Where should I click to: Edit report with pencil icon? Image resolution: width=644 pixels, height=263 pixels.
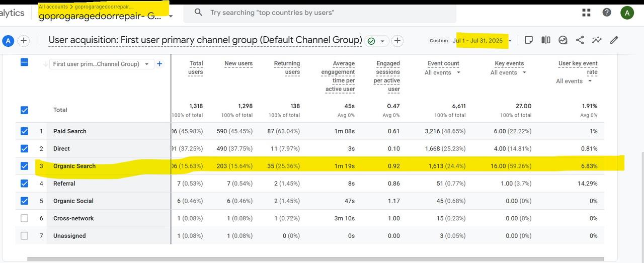click(x=614, y=40)
